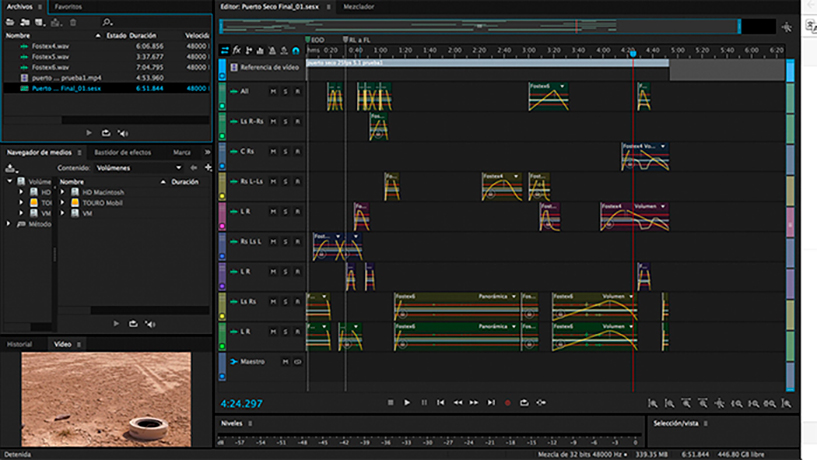Show more panel tabs with double chevron
Image resolution: width=817 pixels, height=460 pixels.
[207, 152]
